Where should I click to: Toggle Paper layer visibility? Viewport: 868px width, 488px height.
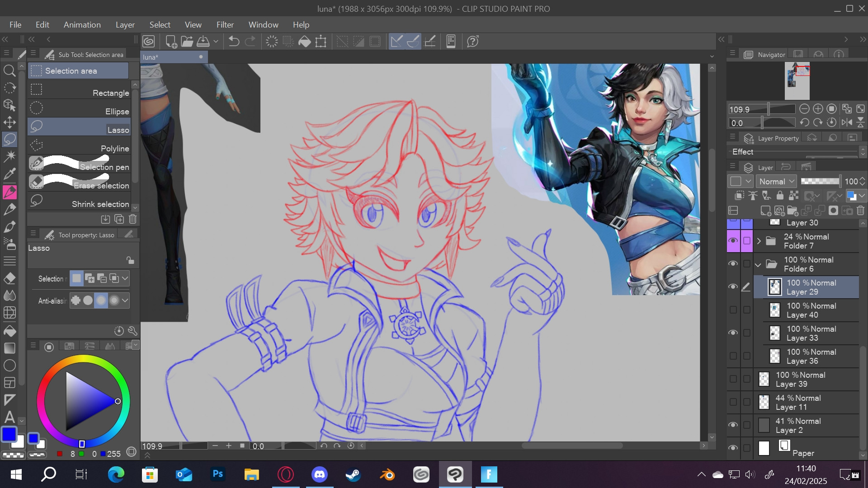[733, 448]
